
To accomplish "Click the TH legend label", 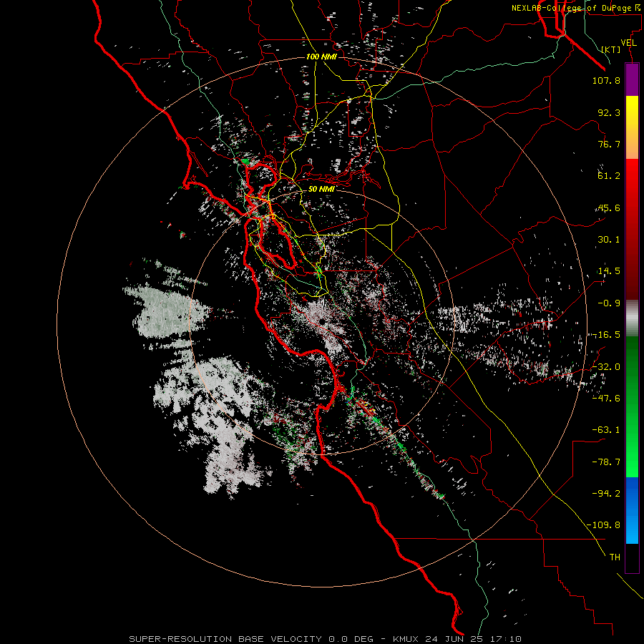I will tap(615, 557).
